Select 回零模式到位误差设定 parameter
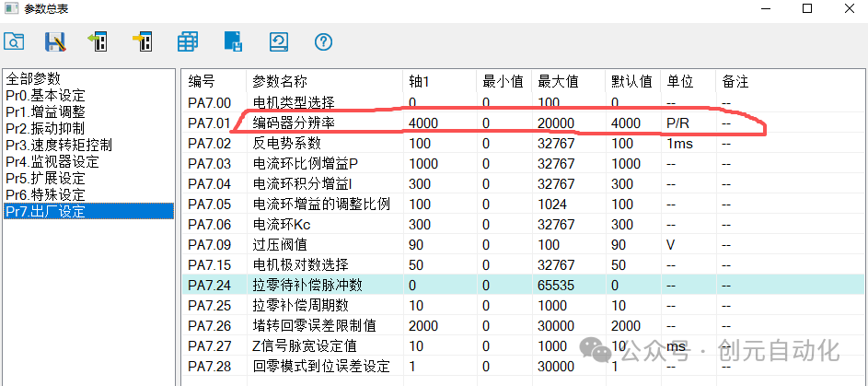The height and width of the screenshot is (386, 868). tap(321, 366)
